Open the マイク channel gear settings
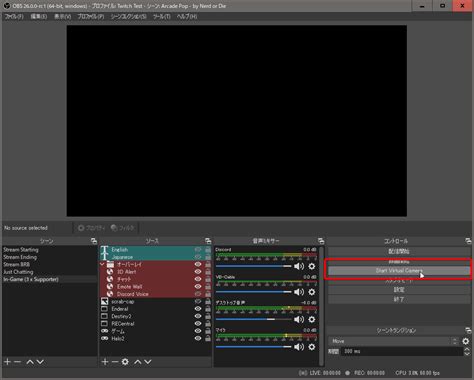 [x=312, y=347]
